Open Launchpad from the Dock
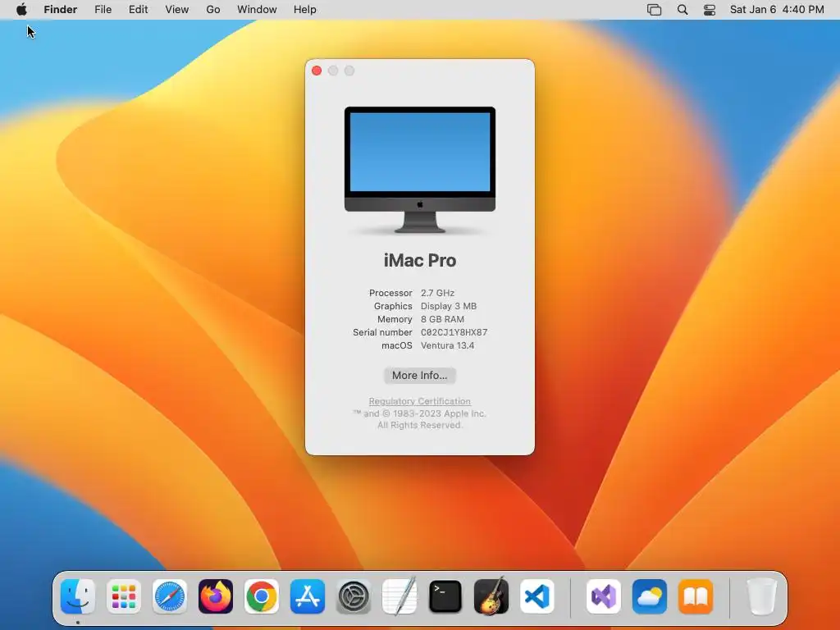The height and width of the screenshot is (630, 840). (124, 596)
